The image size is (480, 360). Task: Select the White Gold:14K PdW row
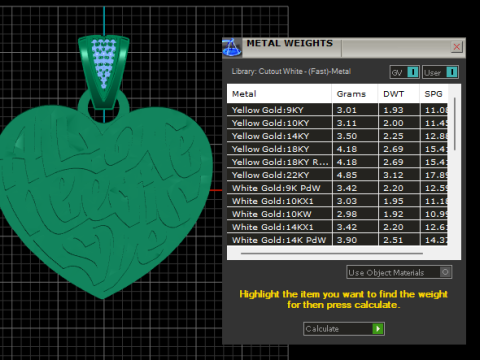tap(337, 240)
